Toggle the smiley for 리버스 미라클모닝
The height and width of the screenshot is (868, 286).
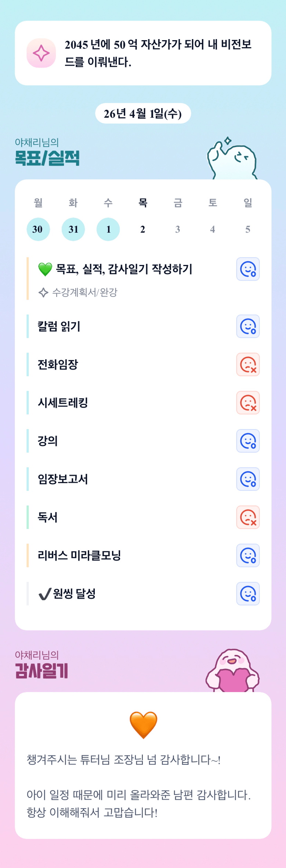[x=248, y=556]
